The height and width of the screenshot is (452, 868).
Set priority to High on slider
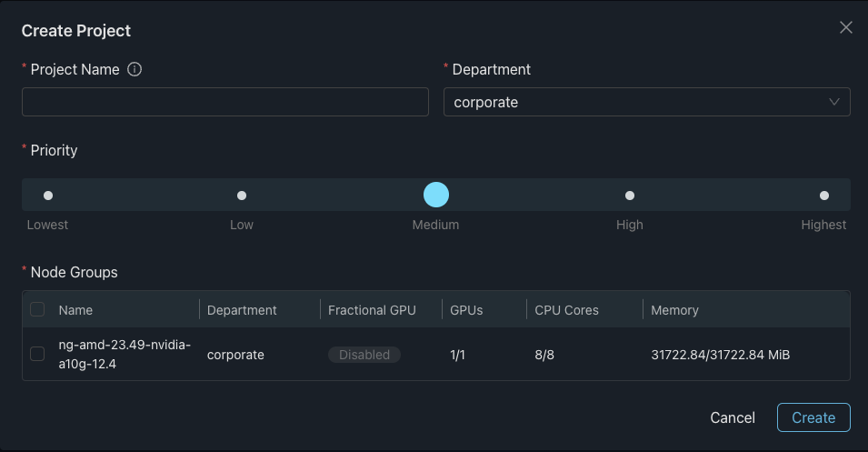[630, 195]
